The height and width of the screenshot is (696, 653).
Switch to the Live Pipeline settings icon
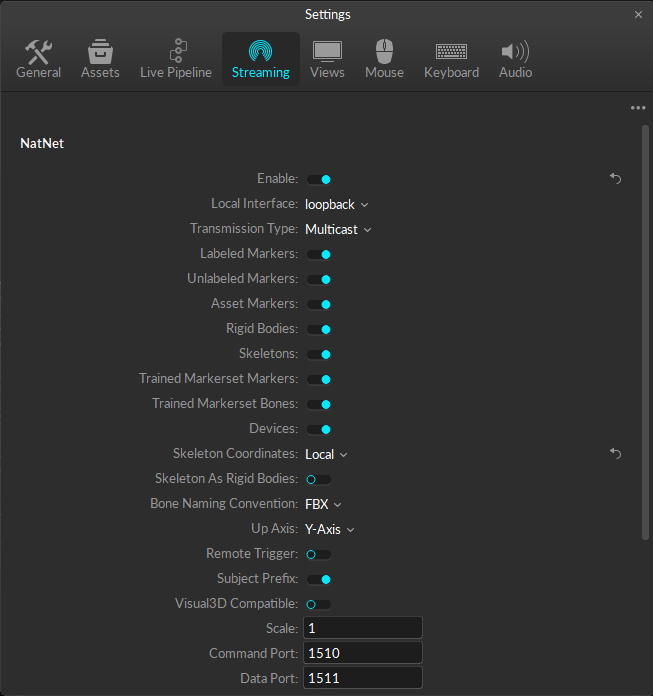coord(176,52)
